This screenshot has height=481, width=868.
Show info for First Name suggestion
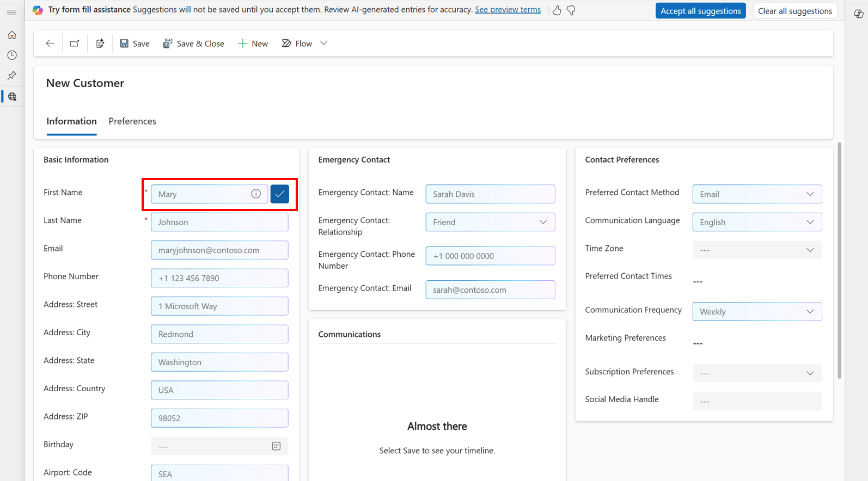pyautogui.click(x=256, y=194)
